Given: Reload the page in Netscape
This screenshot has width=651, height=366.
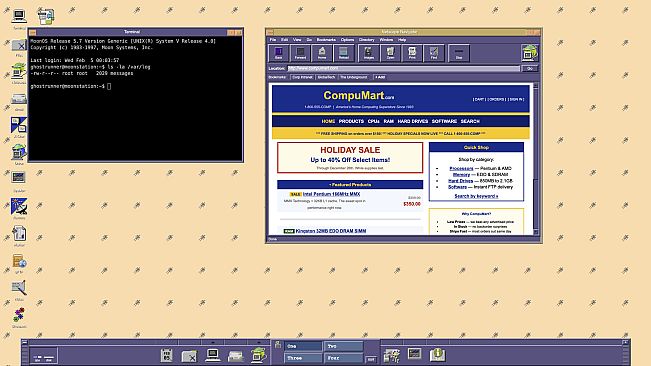Looking at the screenshot, I should 343,53.
